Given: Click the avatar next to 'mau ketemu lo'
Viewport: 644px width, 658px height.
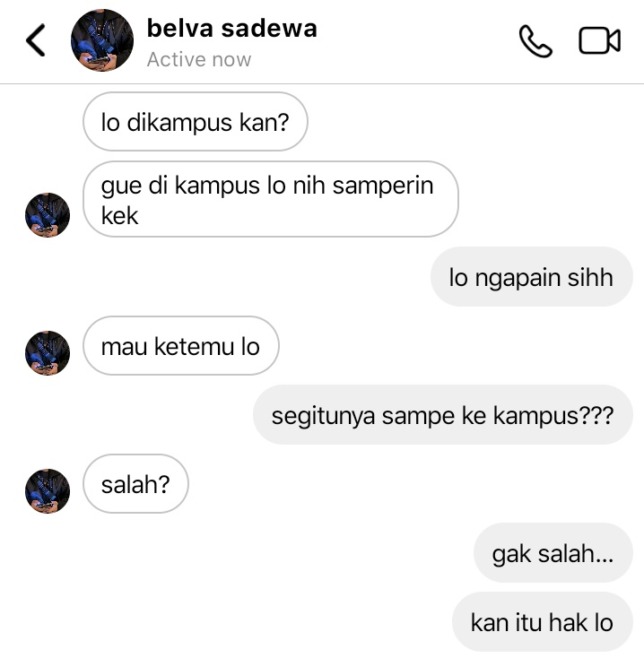Looking at the screenshot, I should pos(48,353).
